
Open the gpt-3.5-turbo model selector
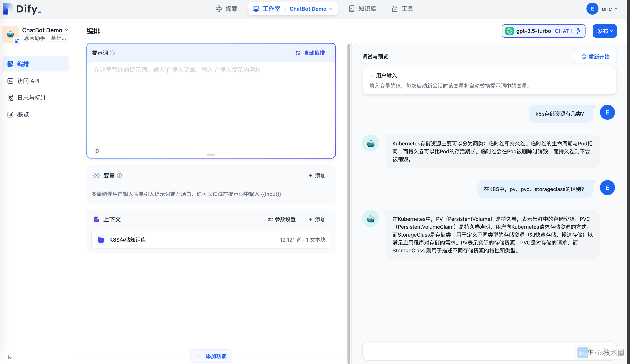click(x=543, y=31)
